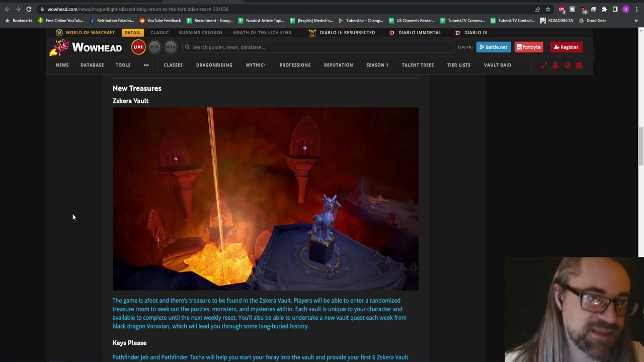
Task: Select the RETAIL version tab
Action: tap(133, 33)
